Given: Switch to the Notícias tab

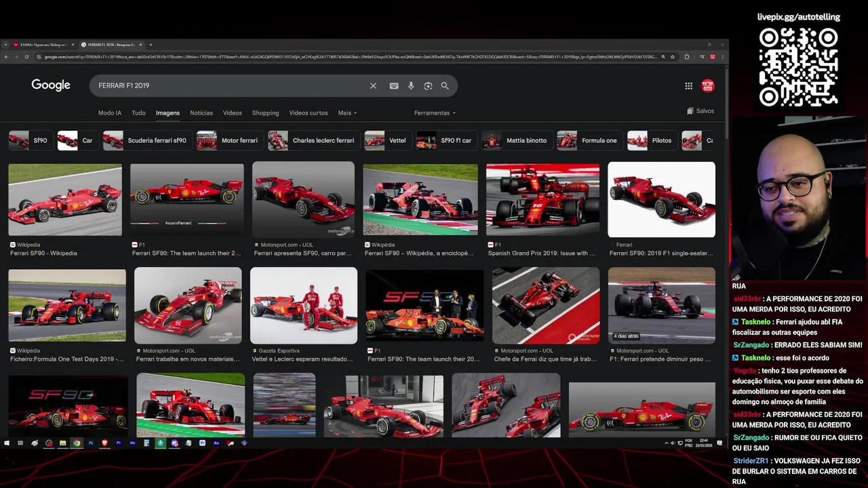Looking at the screenshot, I should [x=201, y=113].
